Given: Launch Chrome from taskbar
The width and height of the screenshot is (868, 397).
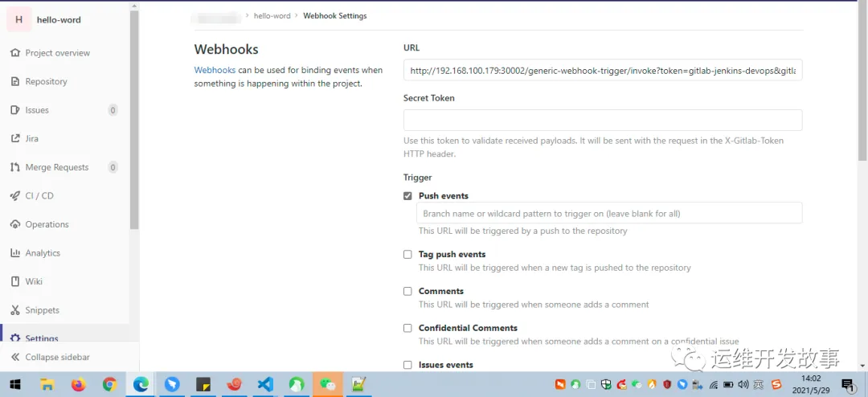Looking at the screenshot, I should [109, 384].
